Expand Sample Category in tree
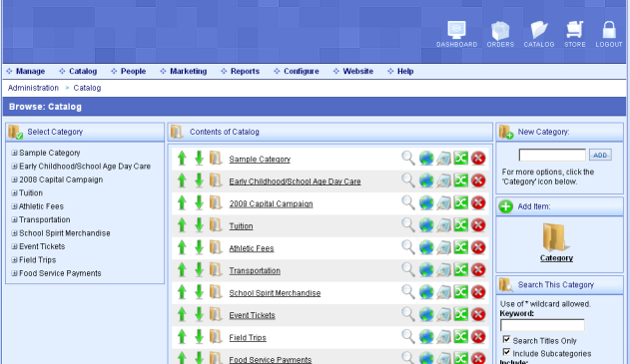Viewport: 630px width, 364px height. click(14, 153)
